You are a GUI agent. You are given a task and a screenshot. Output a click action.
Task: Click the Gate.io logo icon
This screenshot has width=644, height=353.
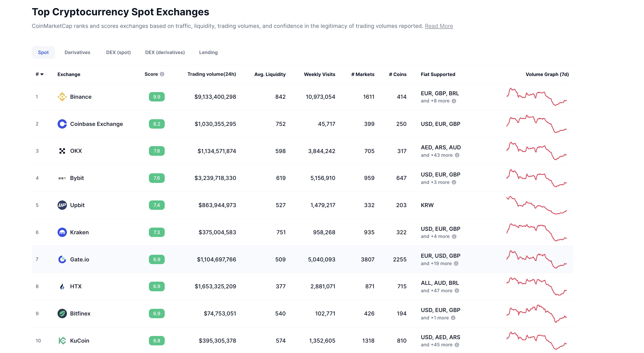pyautogui.click(x=62, y=259)
